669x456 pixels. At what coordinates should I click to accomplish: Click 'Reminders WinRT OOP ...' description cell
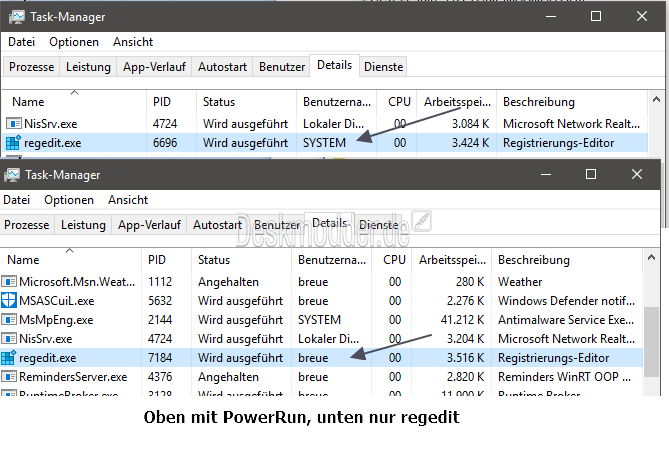[x=564, y=377]
